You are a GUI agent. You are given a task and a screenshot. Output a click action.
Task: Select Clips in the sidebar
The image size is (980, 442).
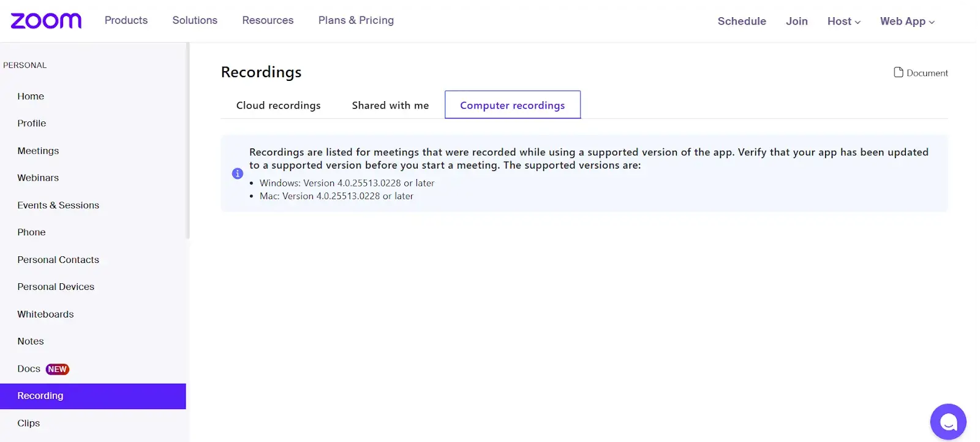pyautogui.click(x=28, y=423)
